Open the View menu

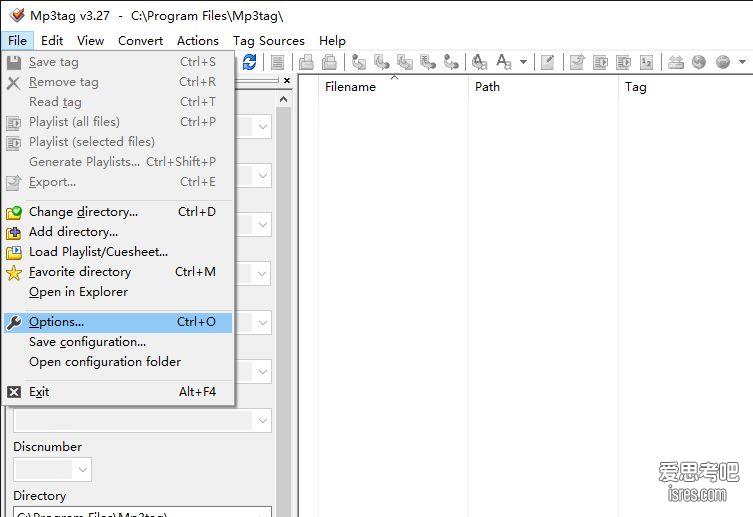[x=90, y=41]
